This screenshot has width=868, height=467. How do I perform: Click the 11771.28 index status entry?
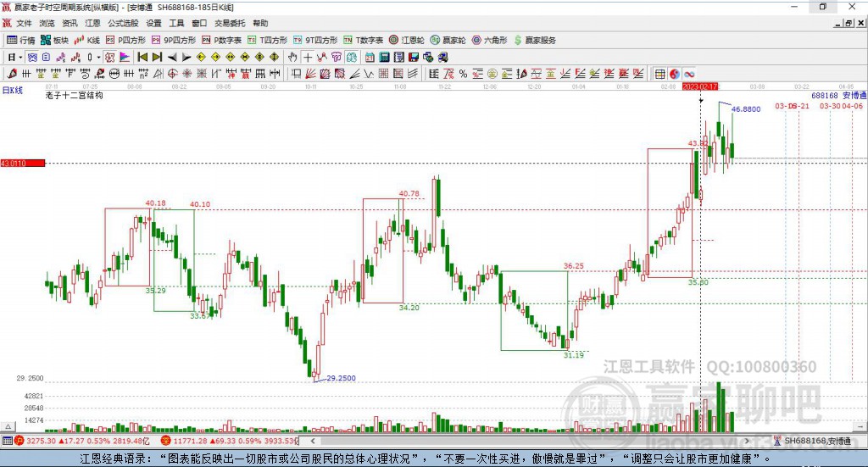[x=230, y=441]
